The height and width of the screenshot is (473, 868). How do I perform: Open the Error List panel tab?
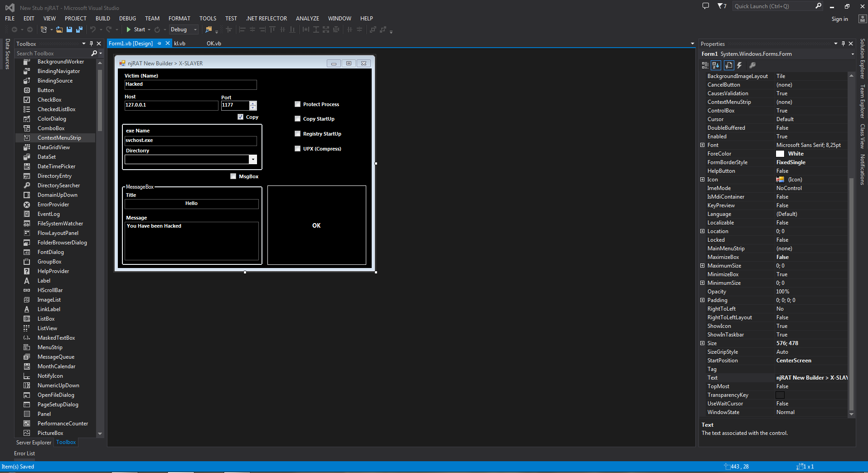click(24, 453)
